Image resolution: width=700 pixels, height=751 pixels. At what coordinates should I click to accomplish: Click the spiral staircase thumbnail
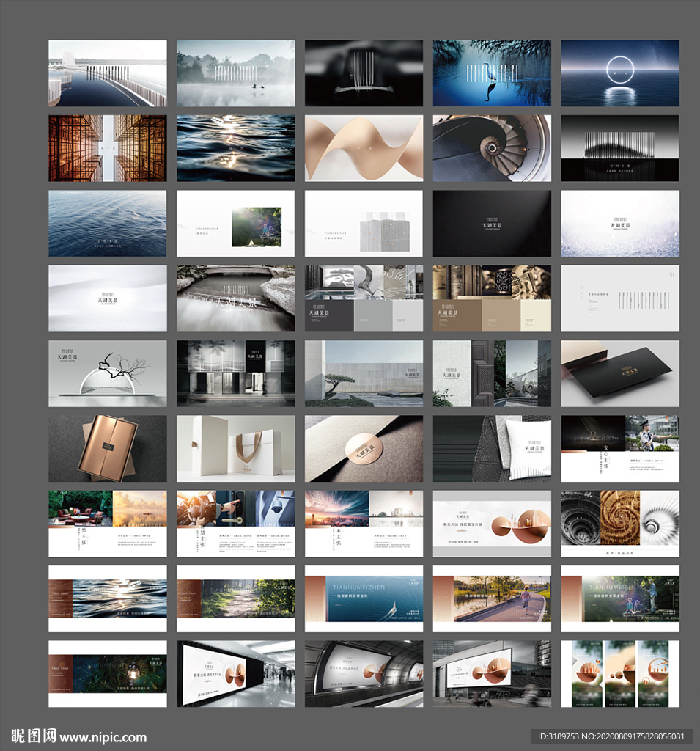(492, 148)
